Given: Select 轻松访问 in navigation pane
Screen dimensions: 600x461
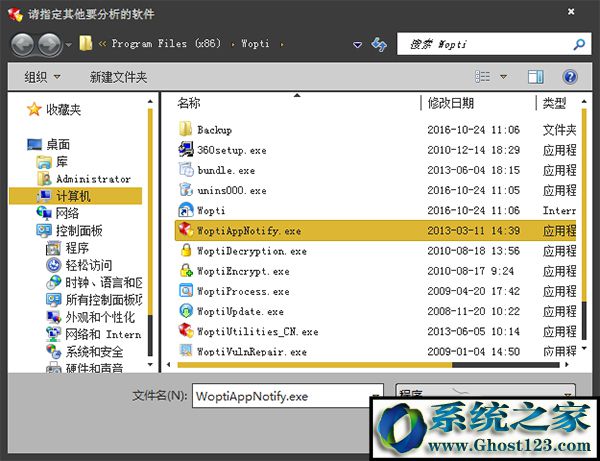Looking at the screenshot, I should click(x=89, y=265).
